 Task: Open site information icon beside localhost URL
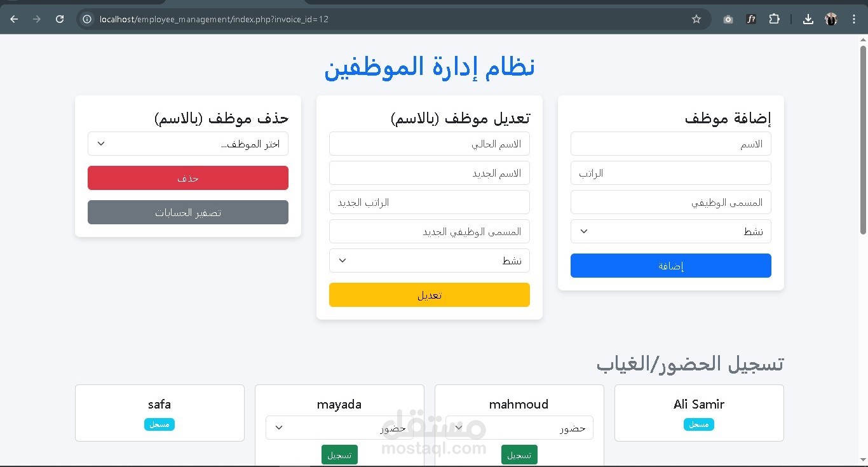coord(88,19)
